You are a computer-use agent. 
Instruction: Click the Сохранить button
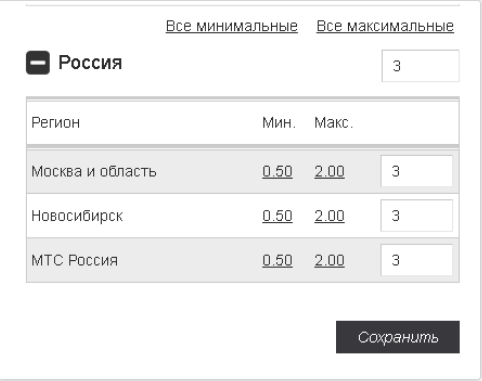tap(398, 337)
